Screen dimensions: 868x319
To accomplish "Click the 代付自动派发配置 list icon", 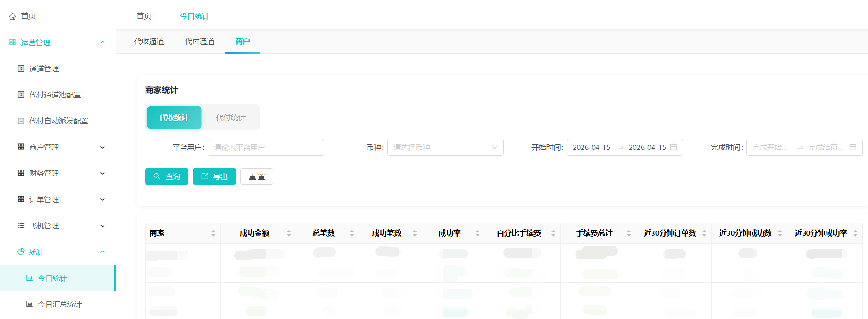I will 21,121.
